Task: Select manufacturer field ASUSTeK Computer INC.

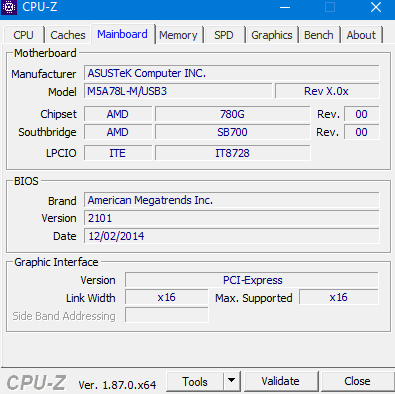Action: pyautogui.click(x=232, y=73)
